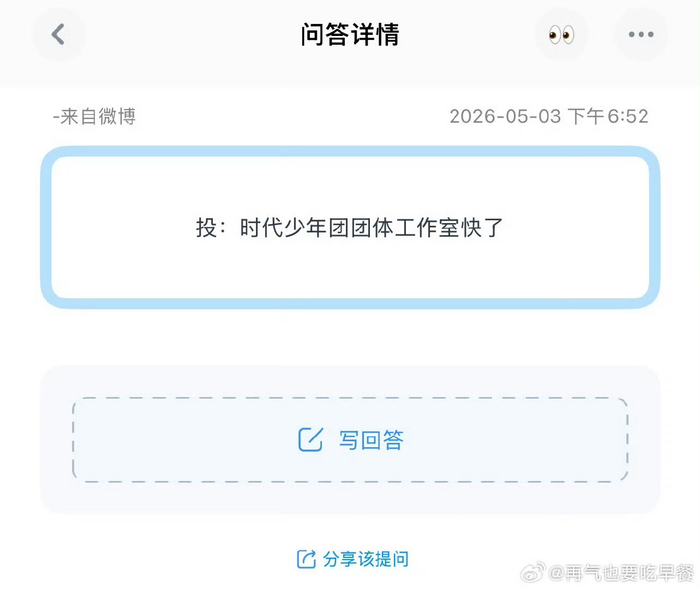Click the time 下午6:52
The height and width of the screenshot is (589, 700).
click(608, 117)
